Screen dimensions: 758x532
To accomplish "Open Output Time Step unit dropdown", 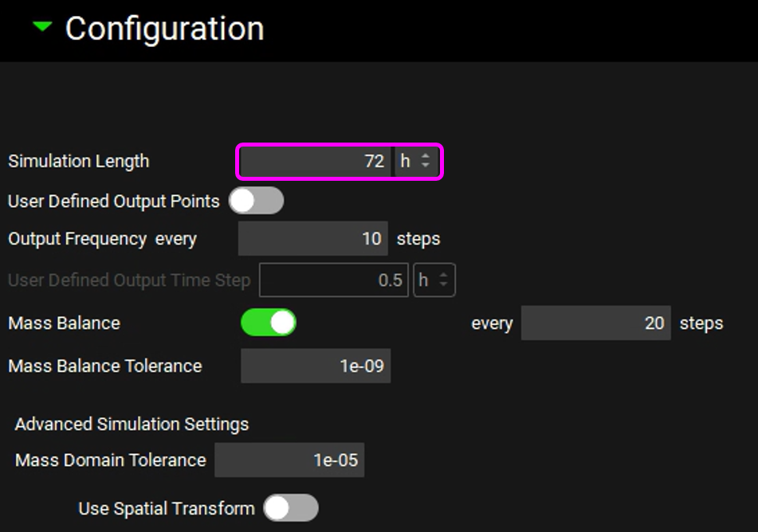I will click(434, 280).
